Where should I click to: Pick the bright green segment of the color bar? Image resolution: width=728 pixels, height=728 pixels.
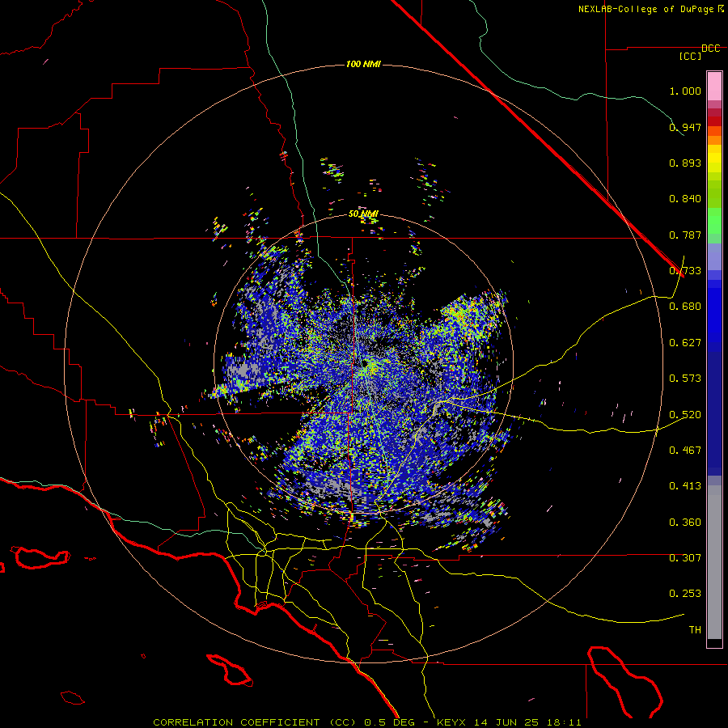click(x=714, y=221)
